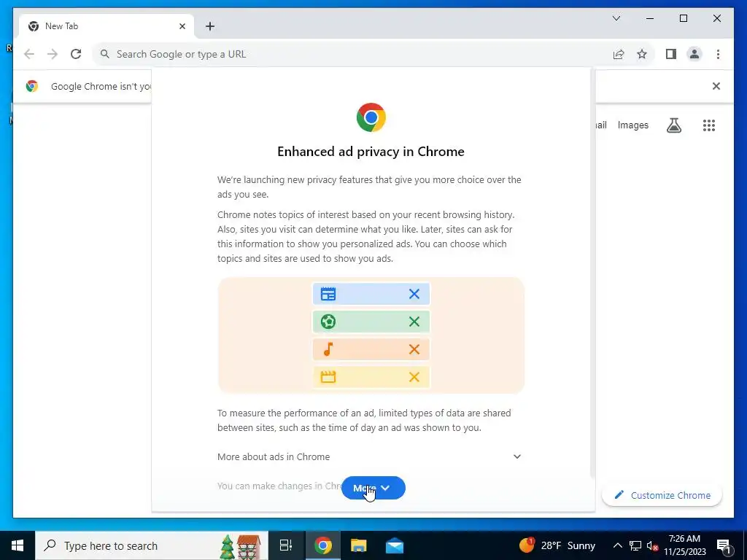Click the Chrome icon in the infobar
747x560 pixels.
[32, 86]
